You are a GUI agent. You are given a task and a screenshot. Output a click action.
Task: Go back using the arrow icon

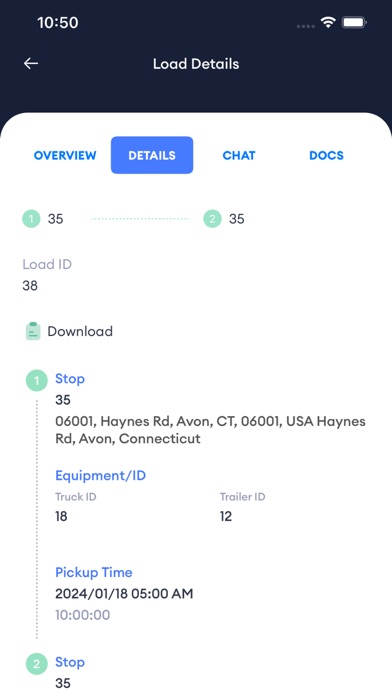click(x=31, y=63)
